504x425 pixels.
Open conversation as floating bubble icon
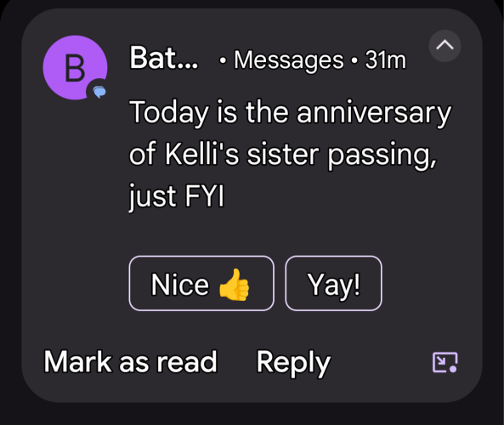pos(445,362)
